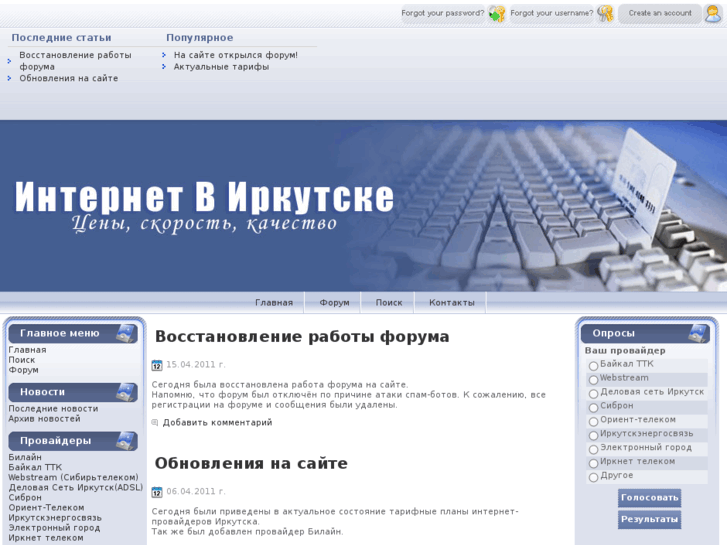Image resolution: width=727 pixels, height=545 pixels.
Task: Click the keys icon beside Forgot your username
Action: [605, 13]
